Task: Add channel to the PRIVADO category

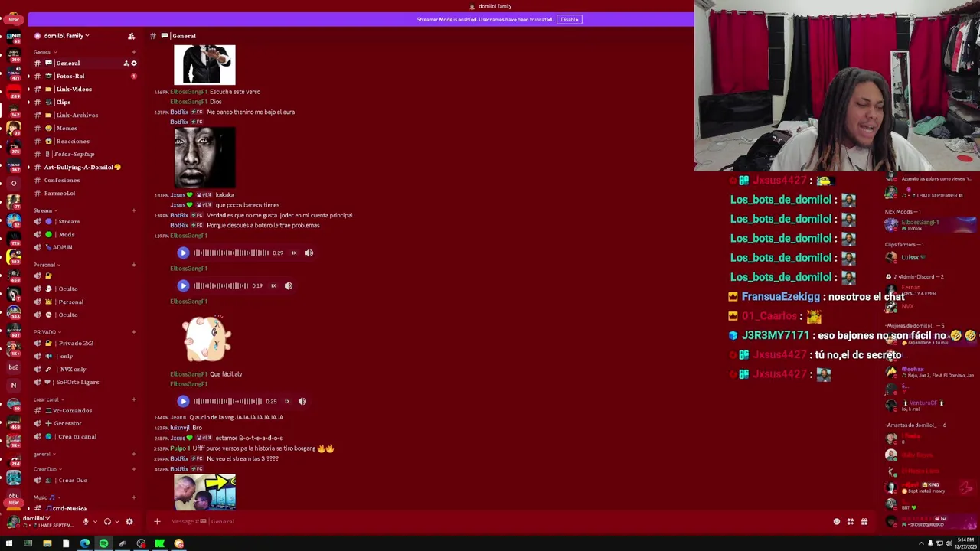Action: (134, 332)
